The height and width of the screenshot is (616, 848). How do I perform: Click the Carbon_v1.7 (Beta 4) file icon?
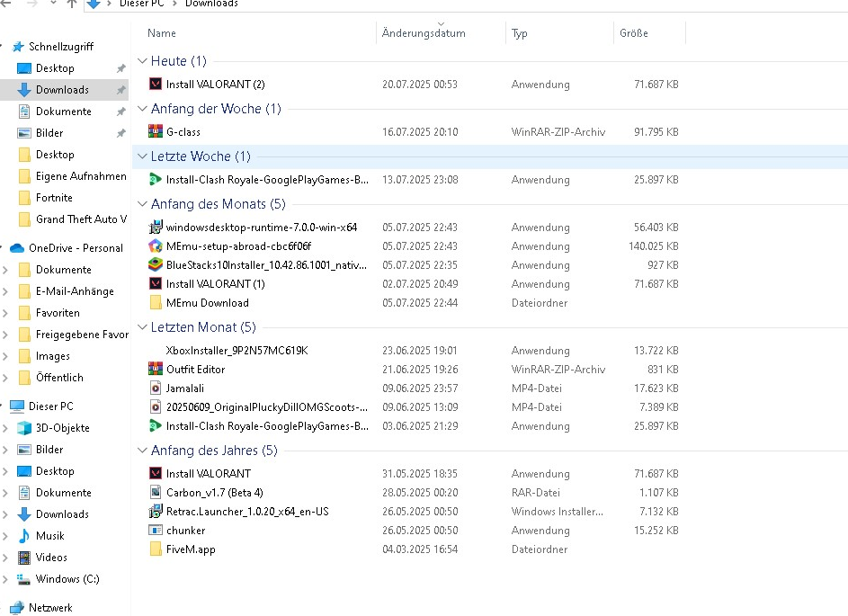pyautogui.click(x=156, y=492)
